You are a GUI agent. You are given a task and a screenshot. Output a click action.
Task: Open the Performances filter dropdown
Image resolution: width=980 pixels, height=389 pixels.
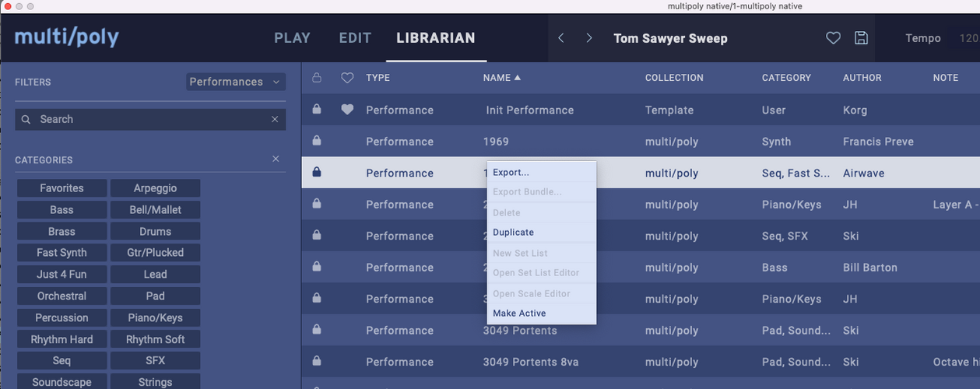(x=236, y=82)
